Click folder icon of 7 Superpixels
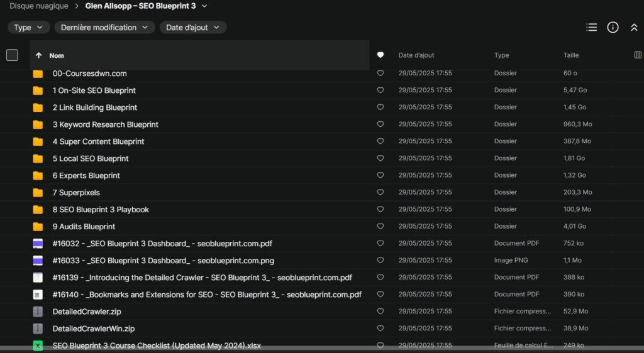Image resolution: width=644 pixels, height=353 pixels. tap(38, 193)
